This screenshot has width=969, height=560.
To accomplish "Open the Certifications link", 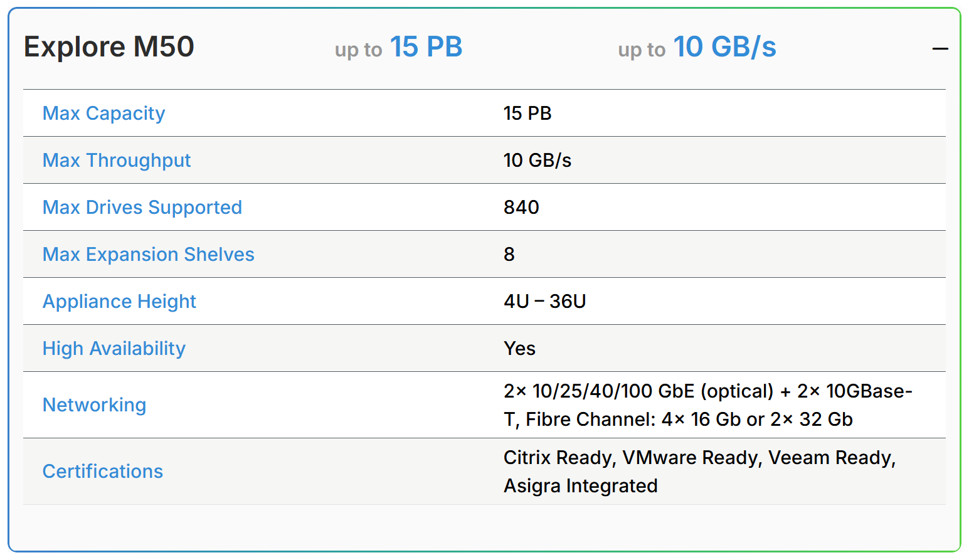I will click(x=103, y=472).
